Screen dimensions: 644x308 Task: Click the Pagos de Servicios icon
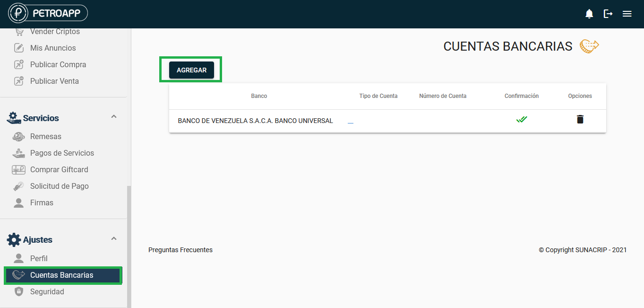(18, 153)
